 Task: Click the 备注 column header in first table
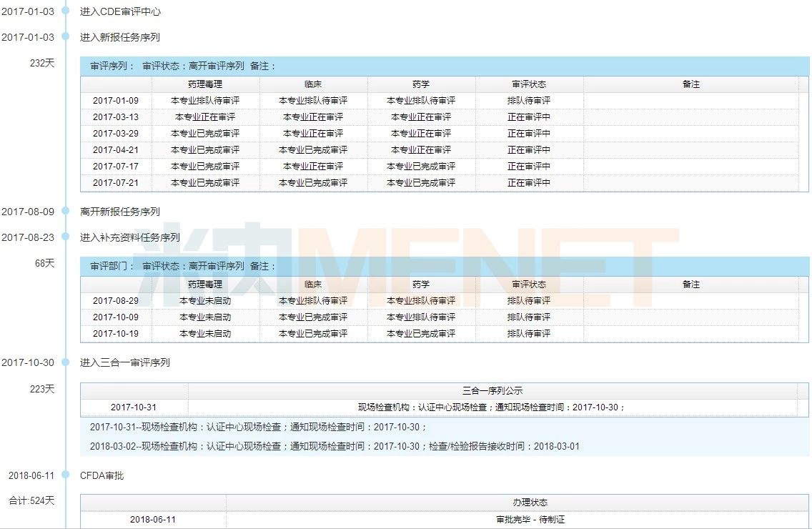tap(690, 84)
